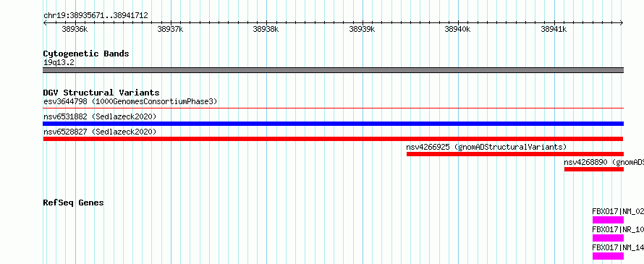Click the 19q13.2 band label

pos(59,63)
